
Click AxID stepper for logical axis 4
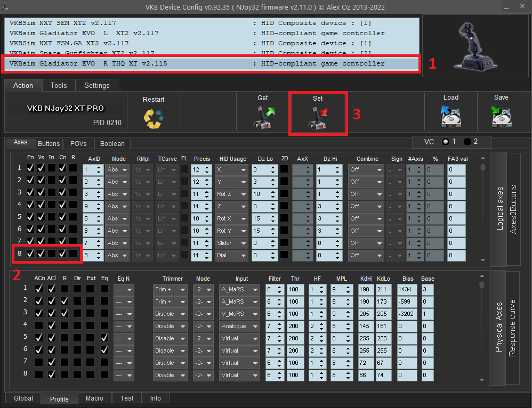[99, 206]
